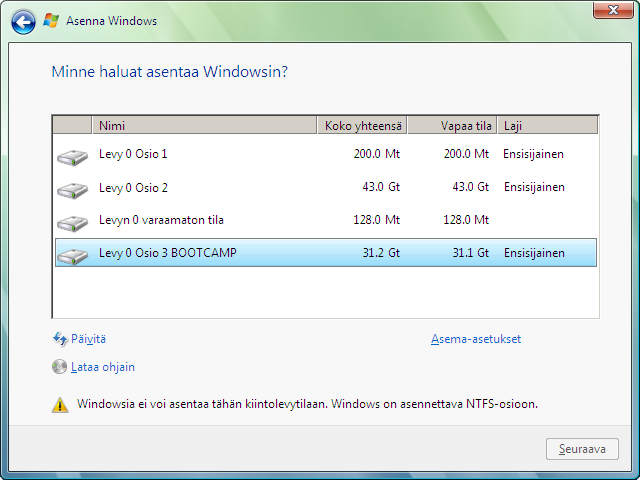Select the row Levy 0 Osio 1

coord(326,154)
